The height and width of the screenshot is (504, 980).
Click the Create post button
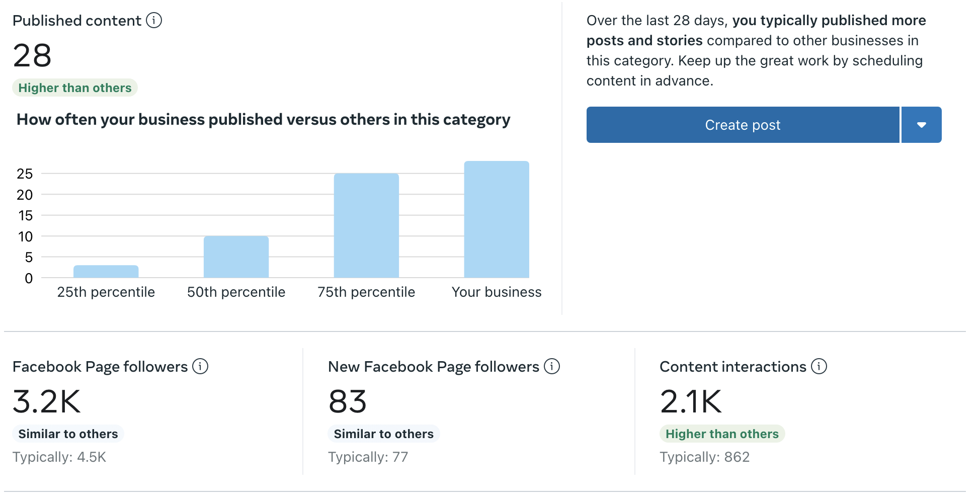click(x=743, y=125)
